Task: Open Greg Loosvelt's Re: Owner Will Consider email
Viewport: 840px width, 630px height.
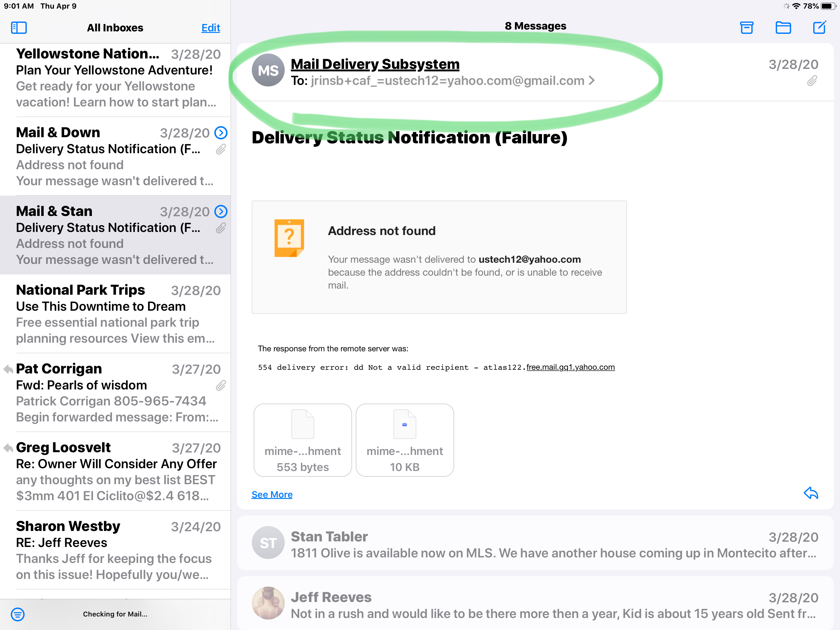Action: 115,471
